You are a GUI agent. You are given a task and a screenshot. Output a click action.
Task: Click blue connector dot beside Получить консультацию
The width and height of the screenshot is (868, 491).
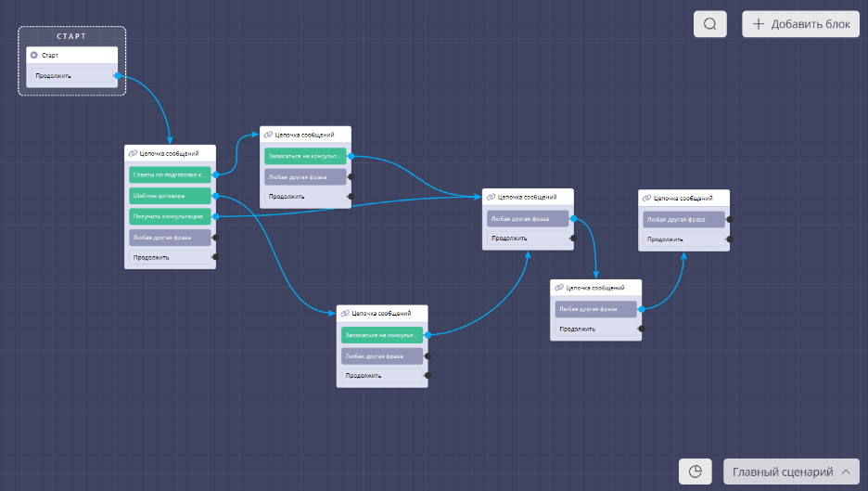[215, 216]
